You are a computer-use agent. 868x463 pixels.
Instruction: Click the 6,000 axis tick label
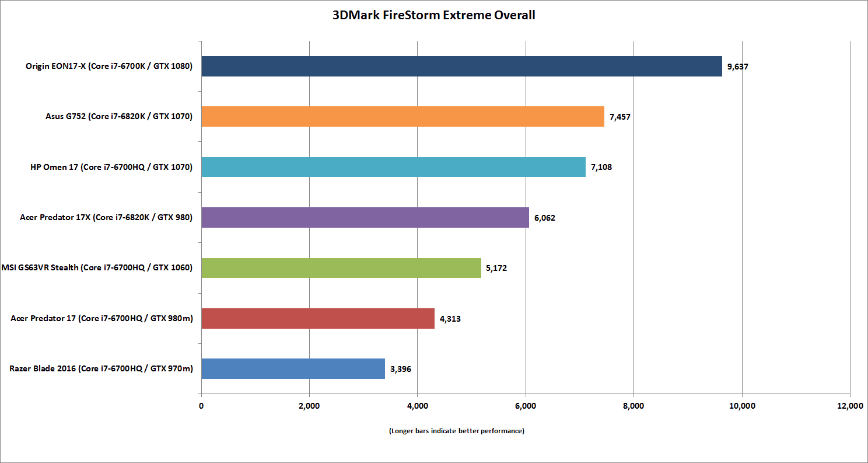point(526,405)
